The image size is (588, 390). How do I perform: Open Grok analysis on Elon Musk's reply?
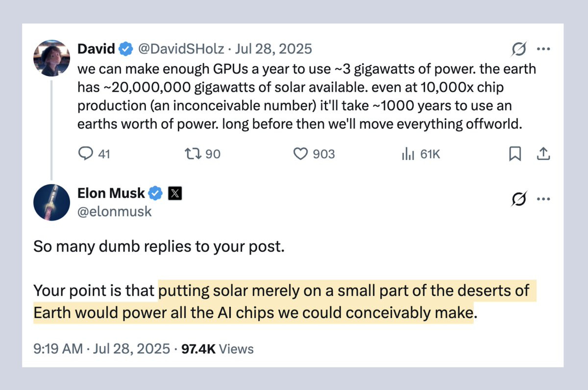(x=519, y=198)
